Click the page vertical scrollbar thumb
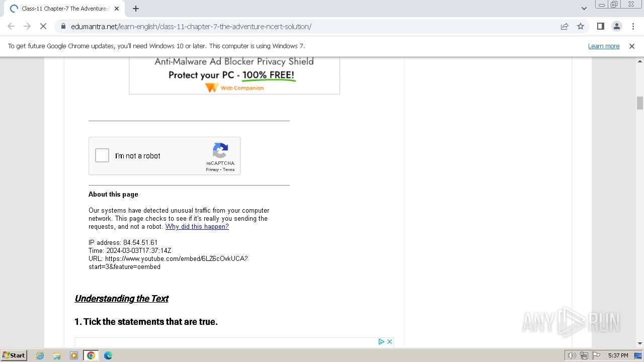Image resolution: width=644 pixels, height=362 pixels. pyautogui.click(x=640, y=103)
